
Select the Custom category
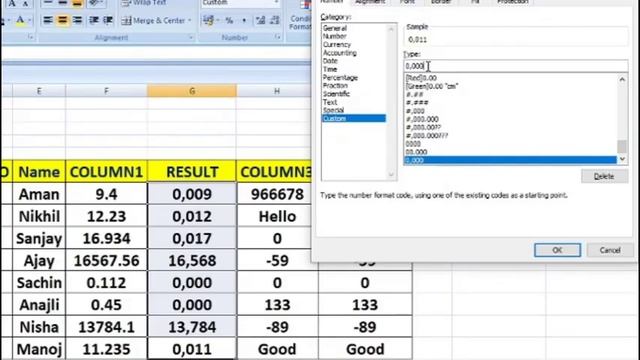point(353,118)
